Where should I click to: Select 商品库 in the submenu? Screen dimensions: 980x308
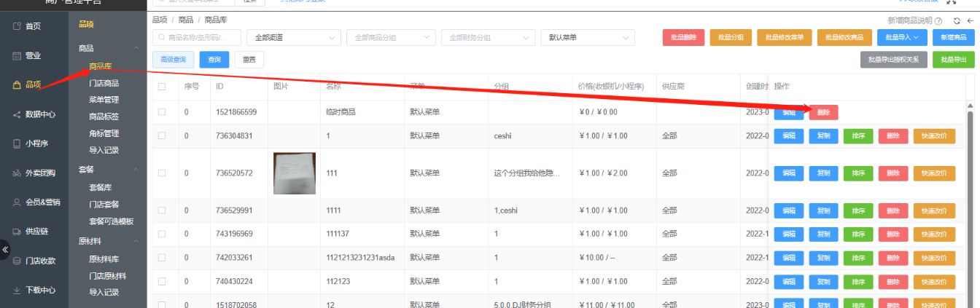[101, 66]
